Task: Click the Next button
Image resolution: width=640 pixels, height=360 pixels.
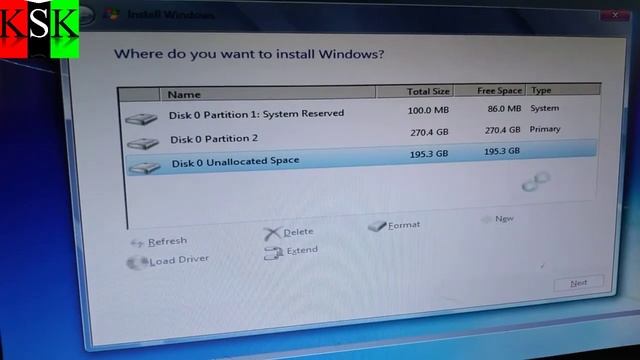Action: click(578, 283)
